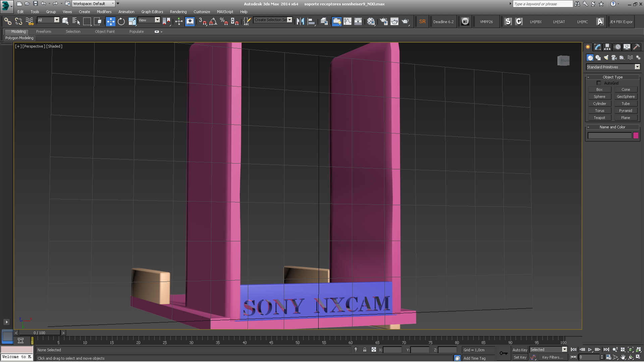This screenshot has width=644, height=362.
Task: Choose the Select Object tool
Action: click(65, 21)
